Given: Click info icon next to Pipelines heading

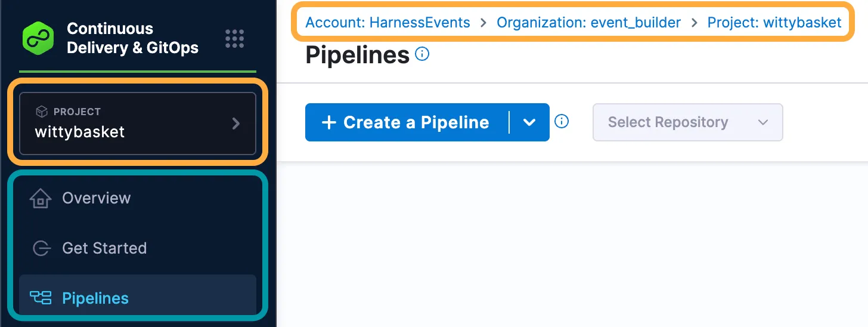Looking at the screenshot, I should [422, 54].
